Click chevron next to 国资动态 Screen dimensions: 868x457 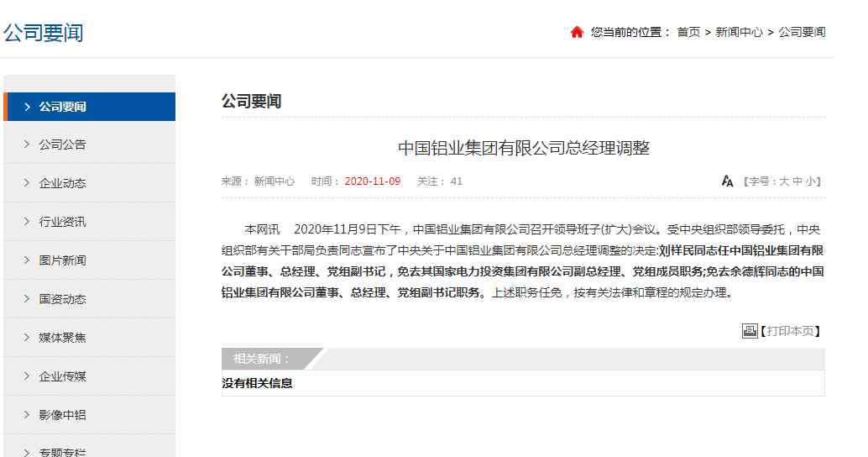coord(27,298)
